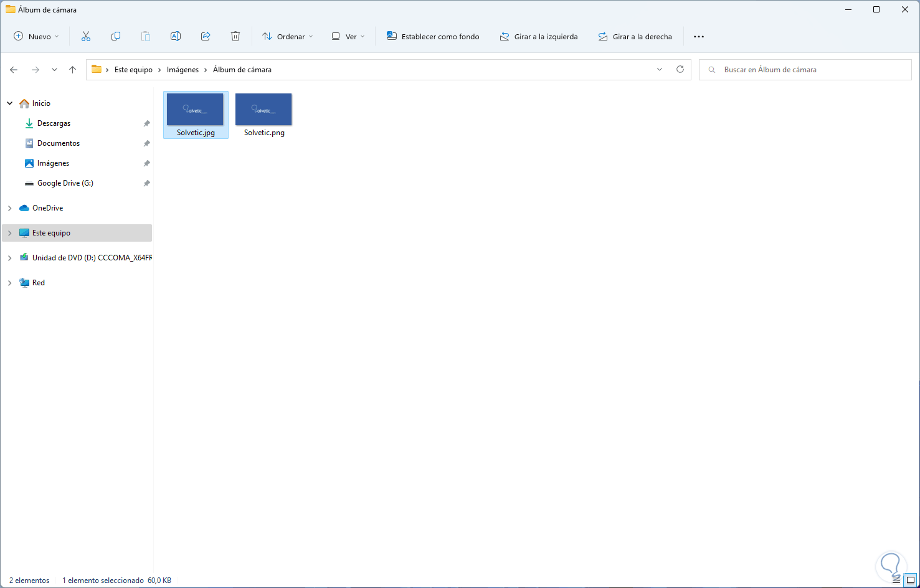Screen dimensions: 920x588
Task: Click the Solvetic.png file name
Action: point(264,133)
